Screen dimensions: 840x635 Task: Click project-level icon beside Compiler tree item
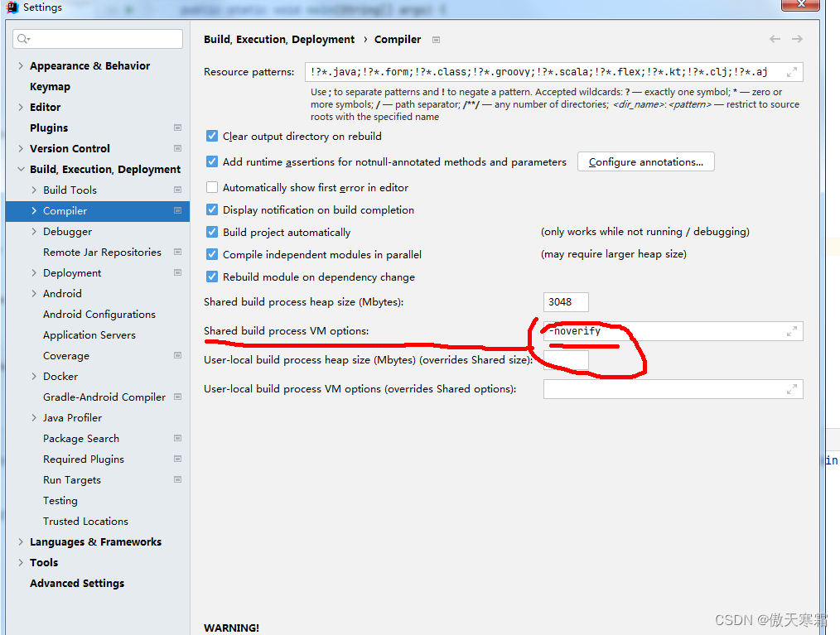point(178,210)
